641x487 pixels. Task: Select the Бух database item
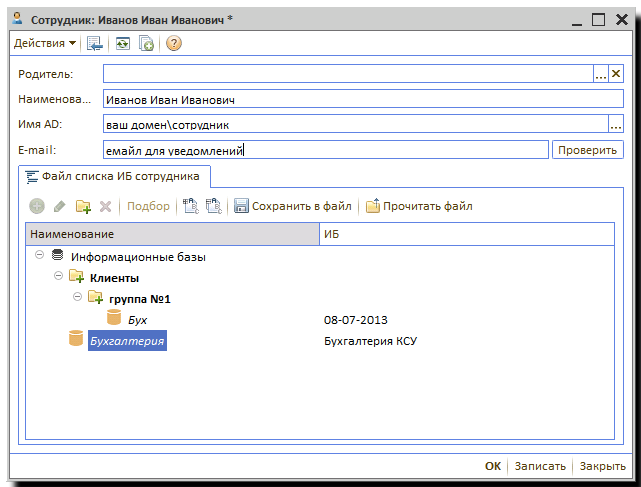click(x=137, y=320)
